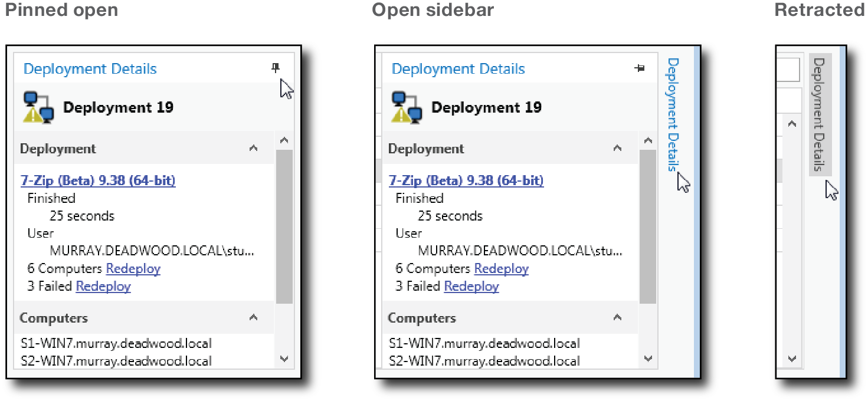This screenshot has width=868, height=401.
Task: Collapse Computers section in pinned-open panel
Action: [x=253, y=318]
